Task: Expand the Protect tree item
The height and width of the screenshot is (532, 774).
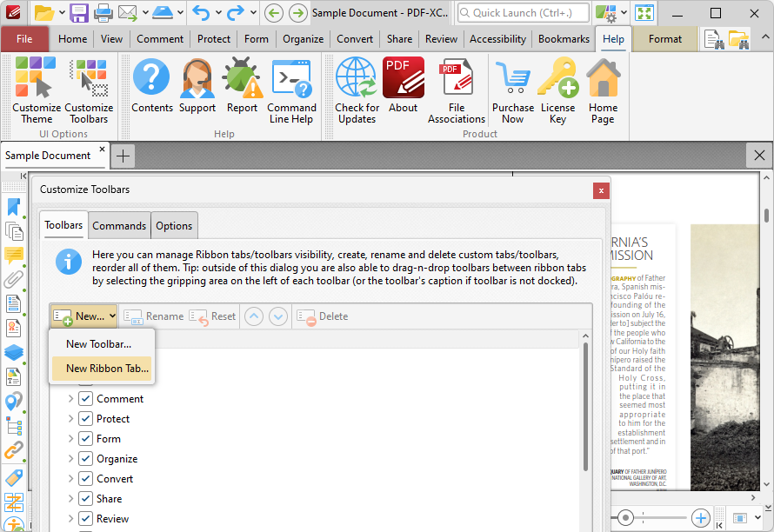Action: (70, 418)
